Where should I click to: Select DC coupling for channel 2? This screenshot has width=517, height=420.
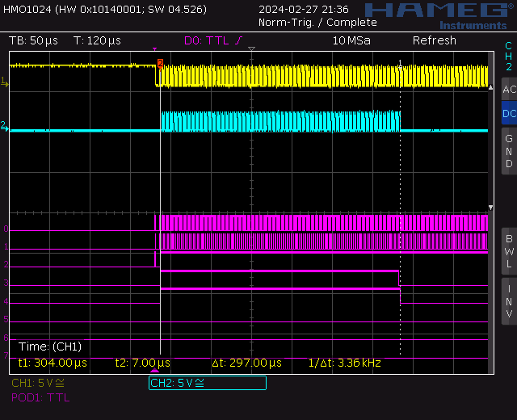[509, 113]
